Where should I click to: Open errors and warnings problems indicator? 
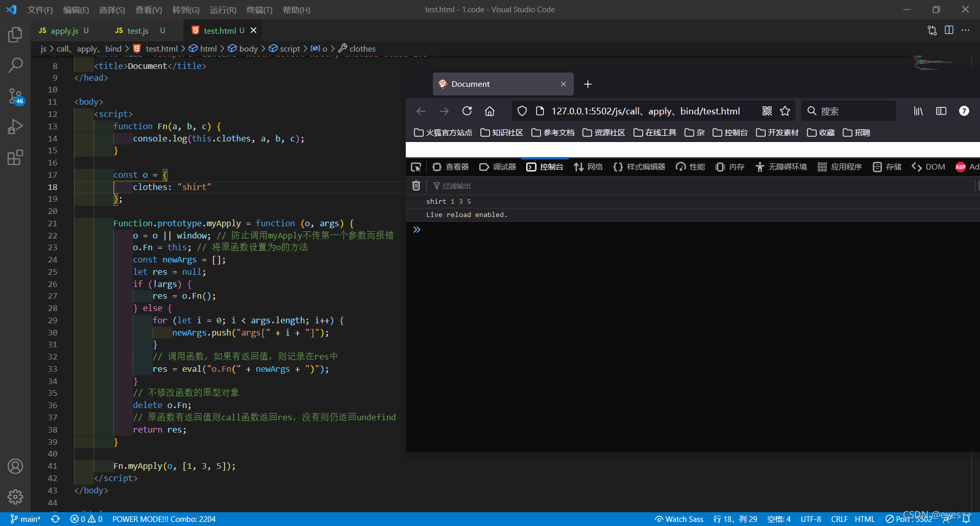[86, 519]
